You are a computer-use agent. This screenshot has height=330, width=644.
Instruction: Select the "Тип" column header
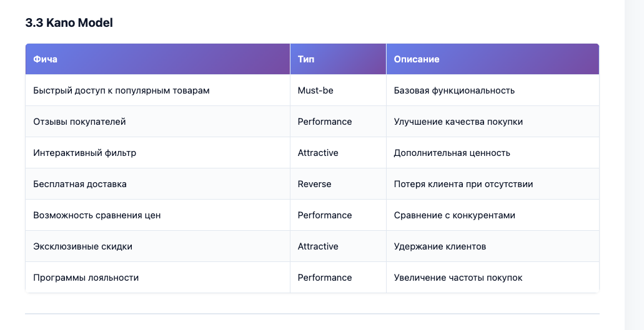(x=338, y=59)
